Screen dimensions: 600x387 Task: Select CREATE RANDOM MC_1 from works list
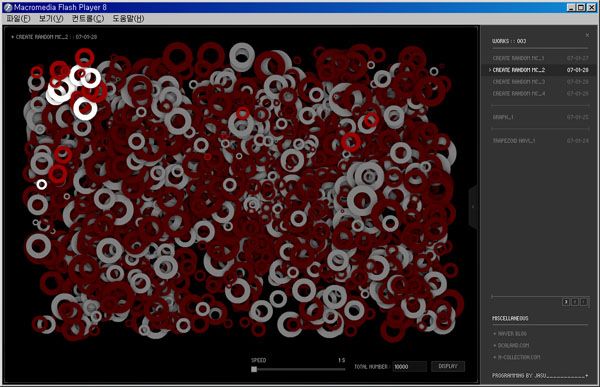click(x=540, y=58)
